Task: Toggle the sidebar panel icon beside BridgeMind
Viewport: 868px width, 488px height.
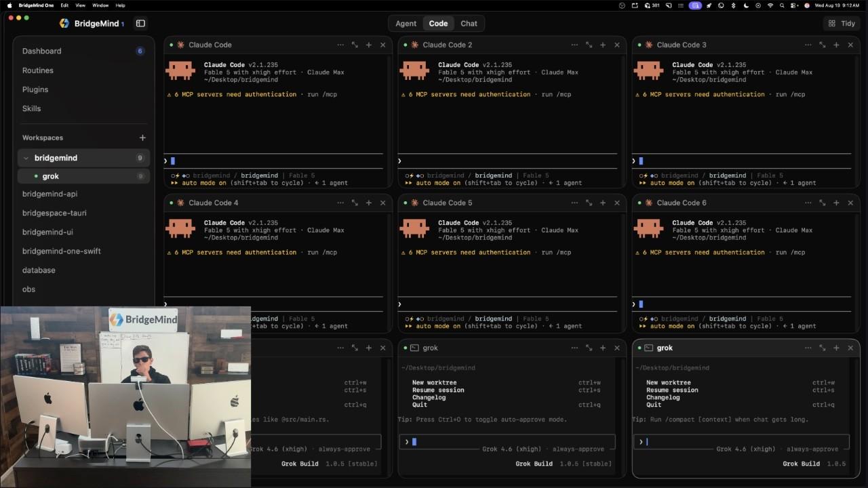Action: [x=140, y=23]
